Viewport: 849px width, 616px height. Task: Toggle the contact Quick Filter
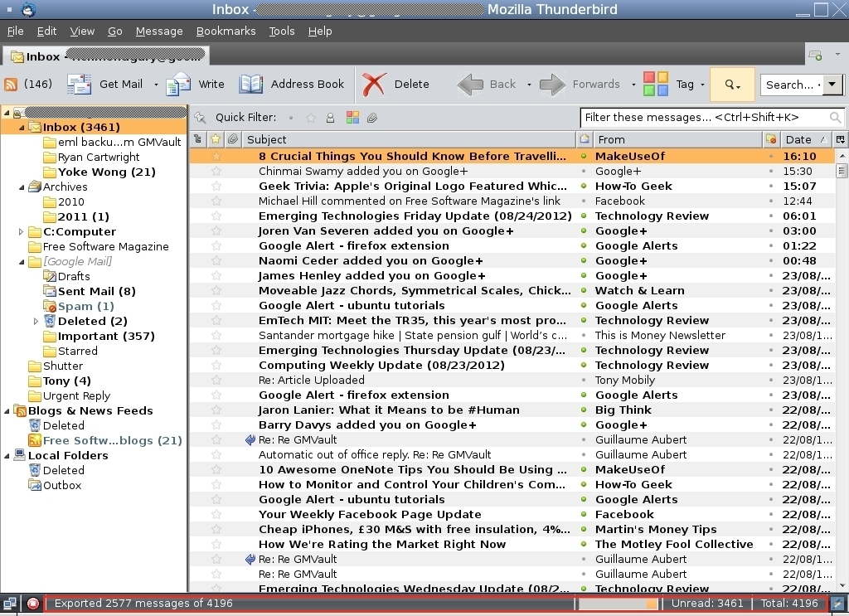(x=330, y=118)
